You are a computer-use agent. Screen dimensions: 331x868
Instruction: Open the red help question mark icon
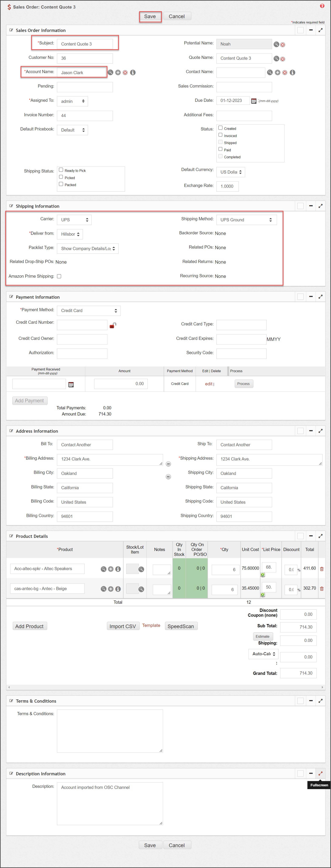pyautogui.click(x=322, y=6)
